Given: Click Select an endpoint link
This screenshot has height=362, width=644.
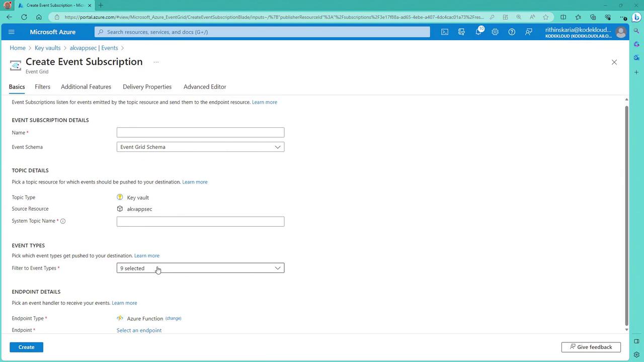Looking at the screenshot, I should 139,330.
